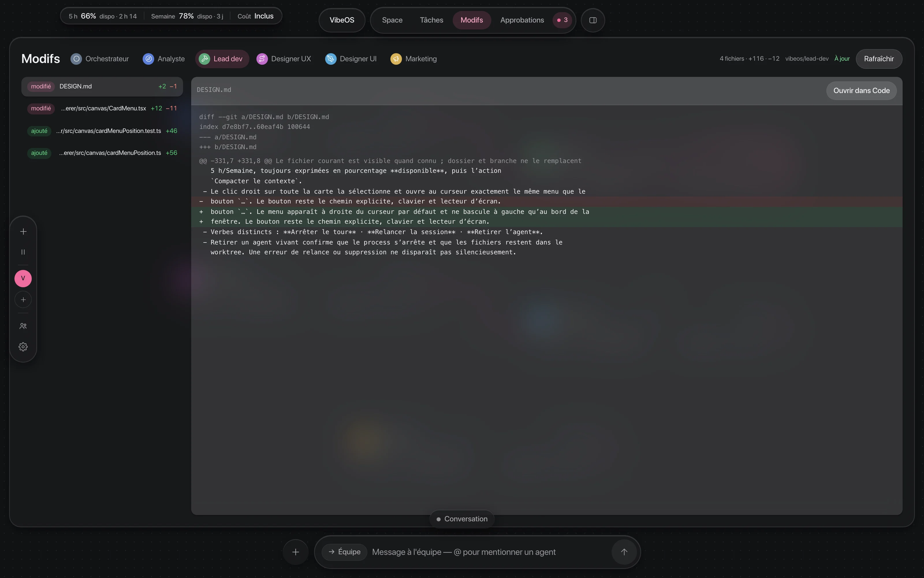The height and width of the screenshot is (578, 924).
Task: Click the Orchestrateur agent icon
Action: [76, 59]
